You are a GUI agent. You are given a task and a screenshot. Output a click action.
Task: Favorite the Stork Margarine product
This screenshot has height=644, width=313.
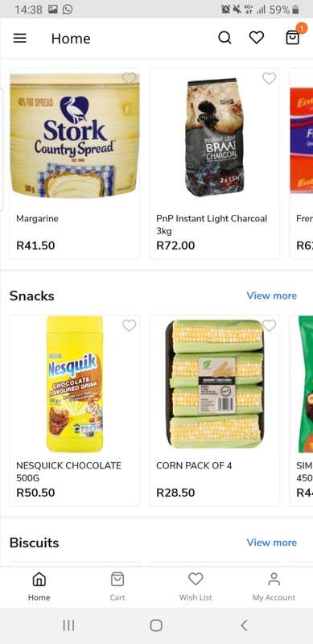(129, 78)
